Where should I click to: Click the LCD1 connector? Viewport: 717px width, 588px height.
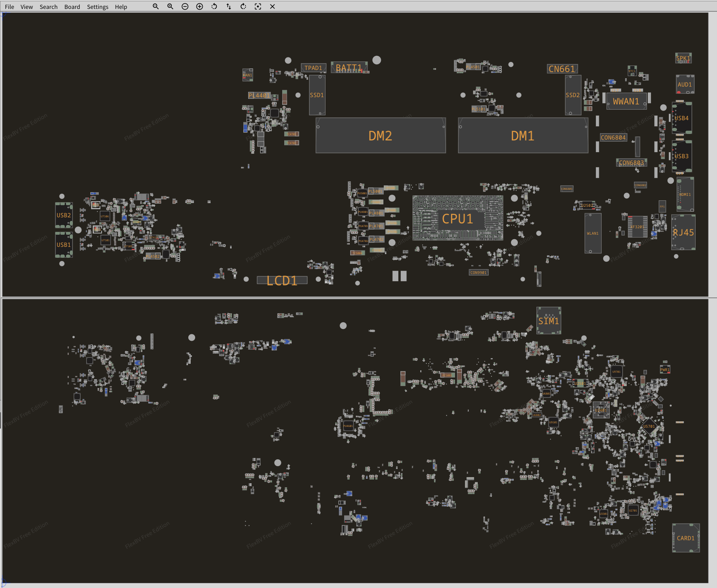[x=282, y=280]
